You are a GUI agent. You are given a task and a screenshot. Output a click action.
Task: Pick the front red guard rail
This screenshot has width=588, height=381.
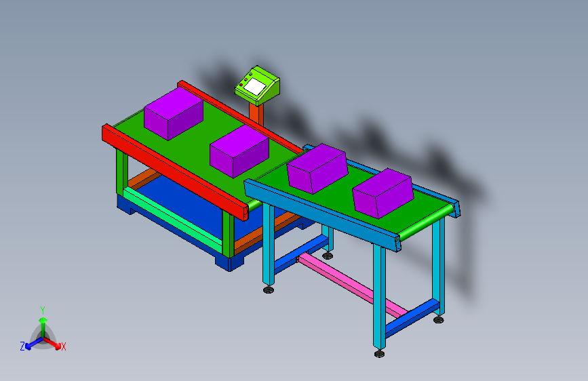pyautogui.click(x=175, y=172)
